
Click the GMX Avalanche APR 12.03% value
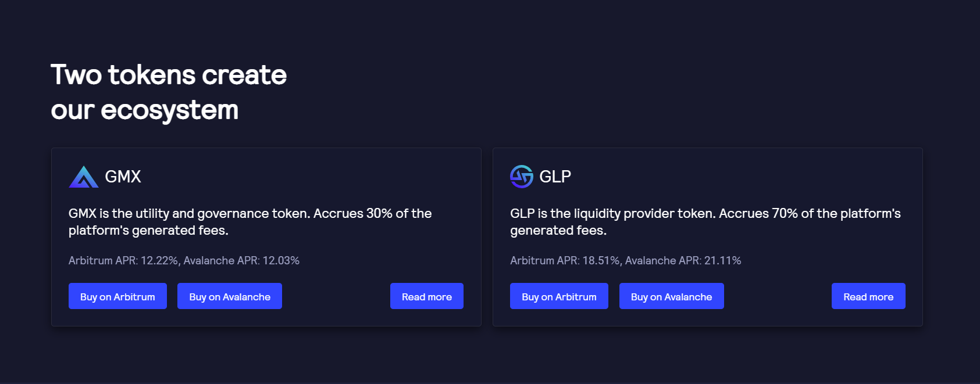click(x=281, y=261)
